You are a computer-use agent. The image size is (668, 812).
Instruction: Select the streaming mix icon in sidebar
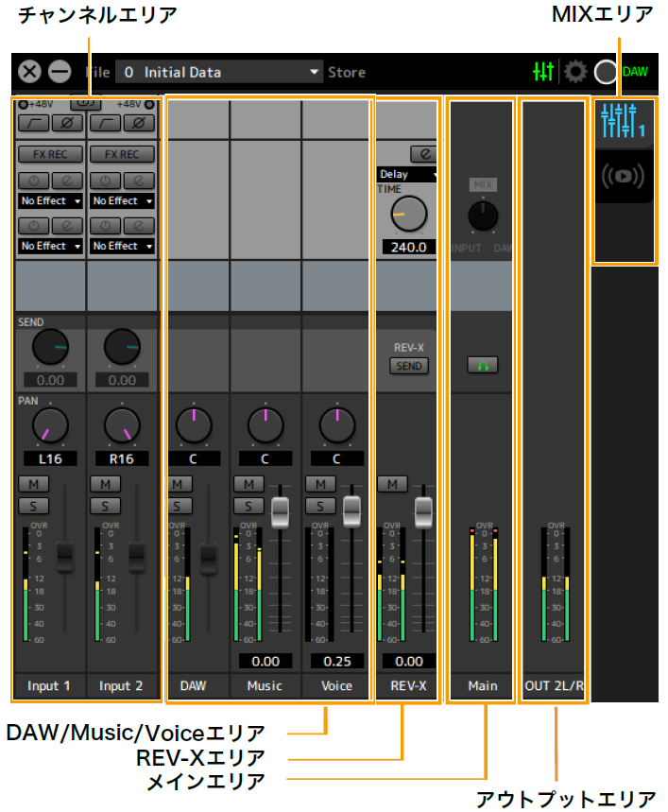[623, 177]
